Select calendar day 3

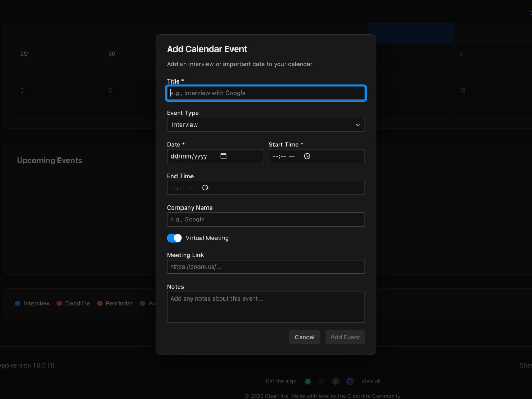(x=461, y=54)
